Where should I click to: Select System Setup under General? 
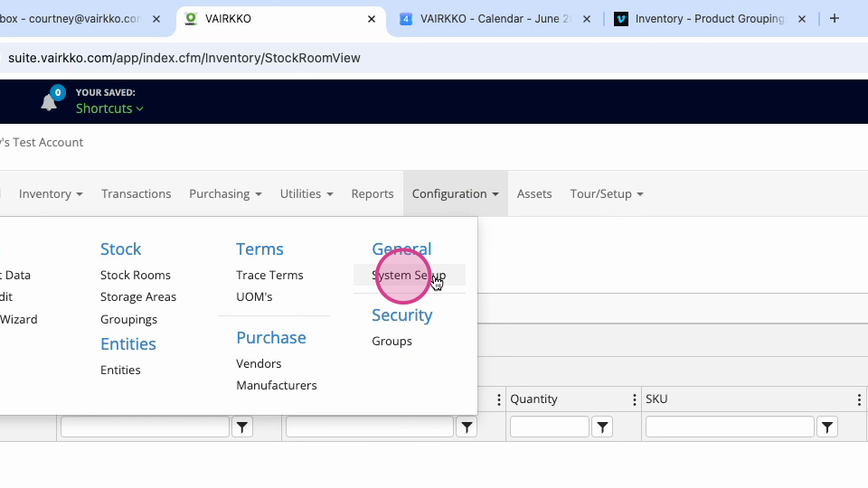click(409, 275)
